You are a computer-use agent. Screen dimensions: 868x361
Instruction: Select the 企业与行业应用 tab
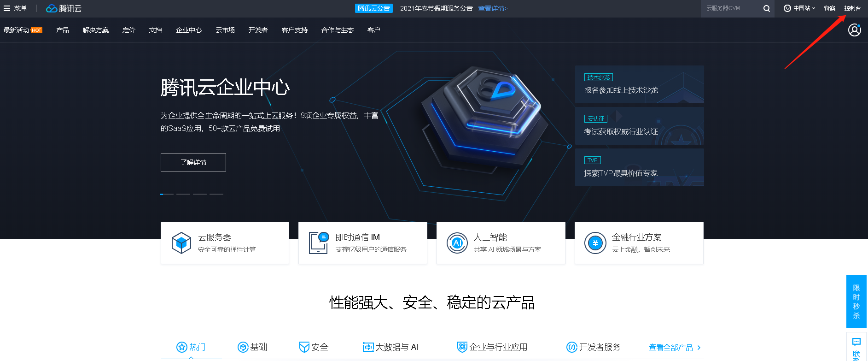point(492,347)
